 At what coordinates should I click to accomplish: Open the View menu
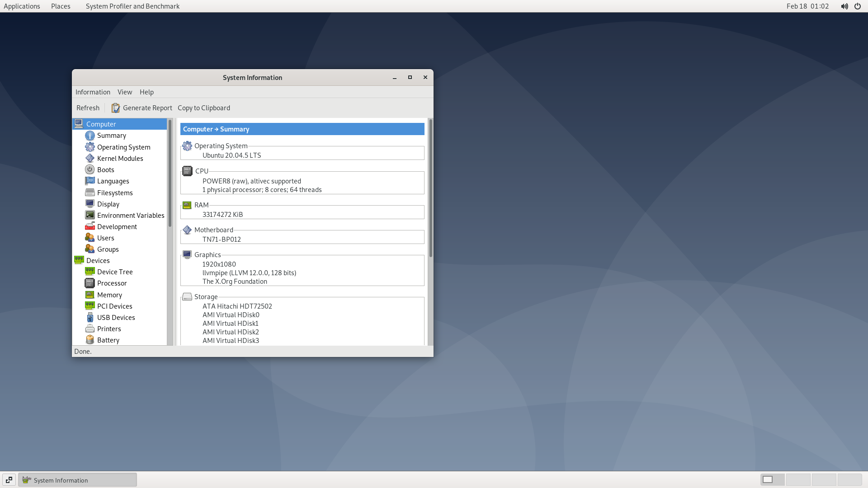click(125, 92)
